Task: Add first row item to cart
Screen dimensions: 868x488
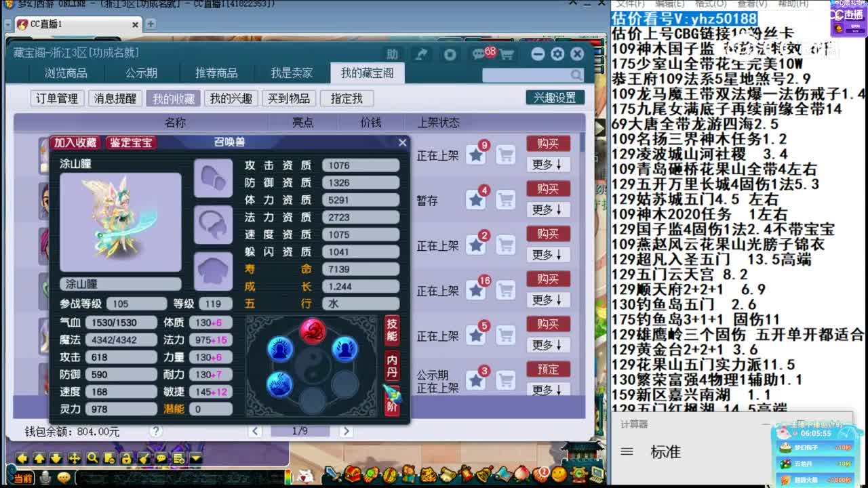Action: [505, 155]
